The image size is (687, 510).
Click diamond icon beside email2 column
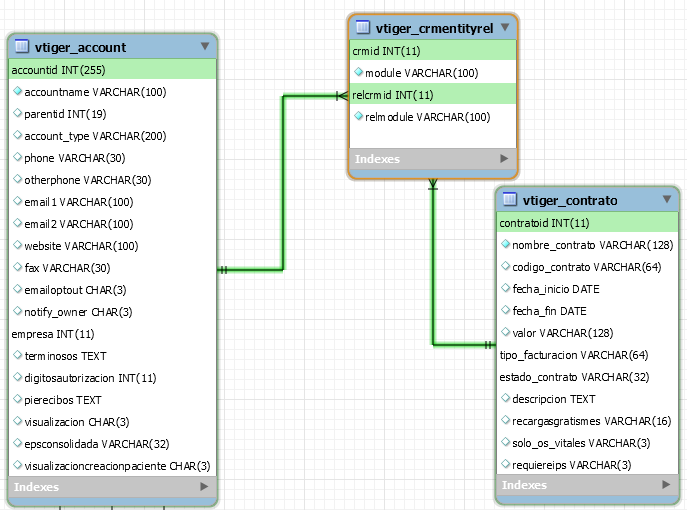[x=18, y=223]
